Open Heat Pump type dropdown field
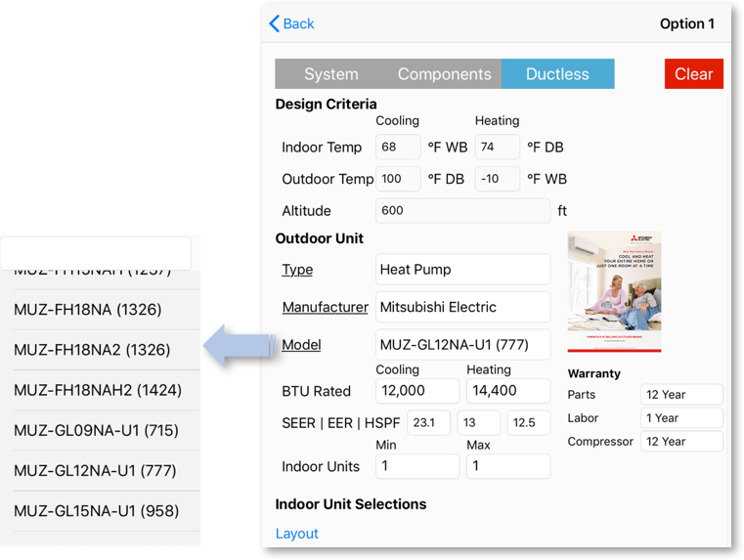The height and width of the screenshot is (560, 744). (462, 270)
